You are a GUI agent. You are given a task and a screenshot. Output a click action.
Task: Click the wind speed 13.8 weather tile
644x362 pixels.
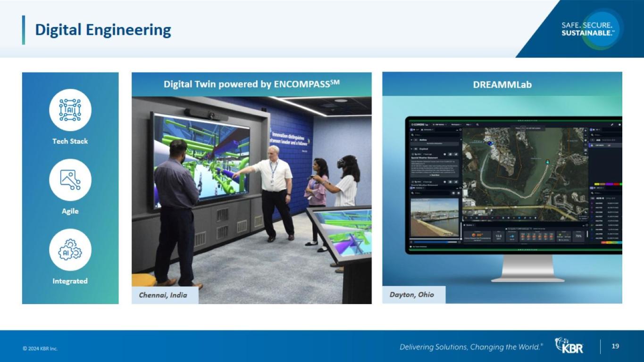click(x=498, y=237)
